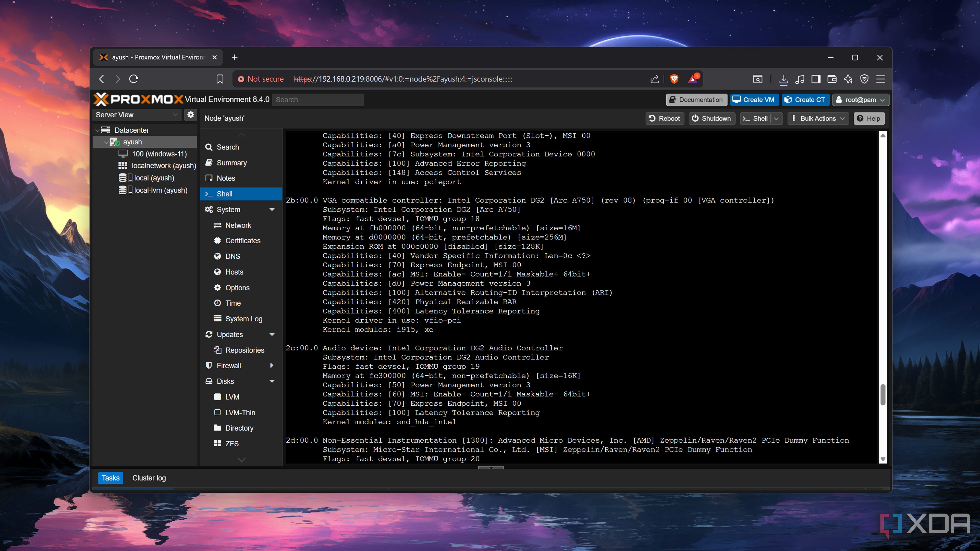Expand the Firewall menu section

pos(272,366)
